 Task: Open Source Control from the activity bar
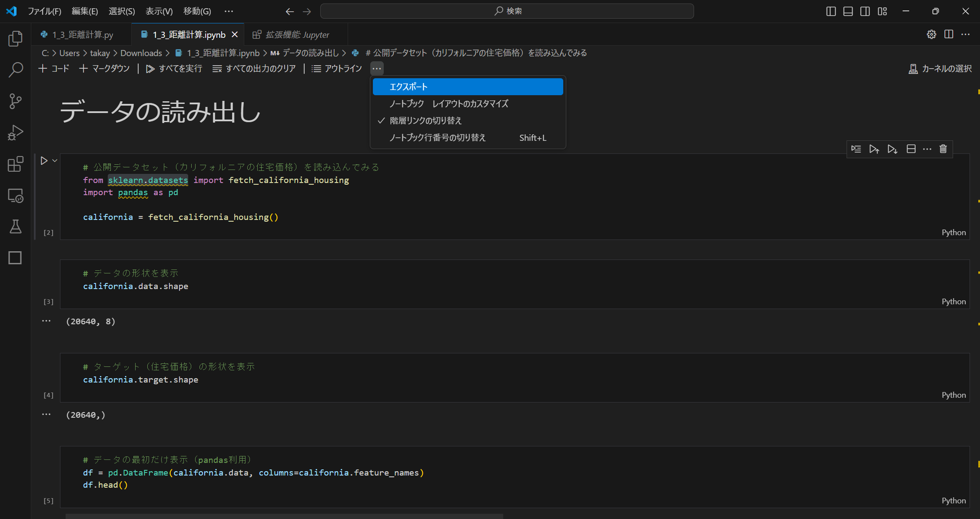coord(15,101)
